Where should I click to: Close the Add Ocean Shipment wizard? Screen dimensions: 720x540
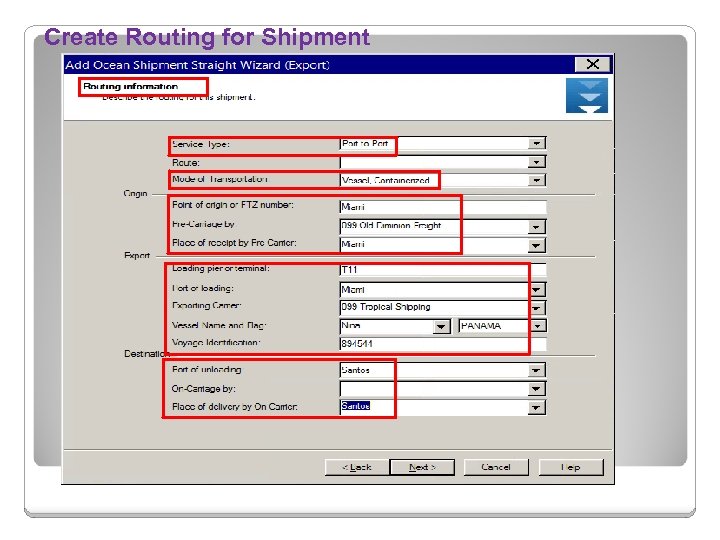click(x=592, y=64)
